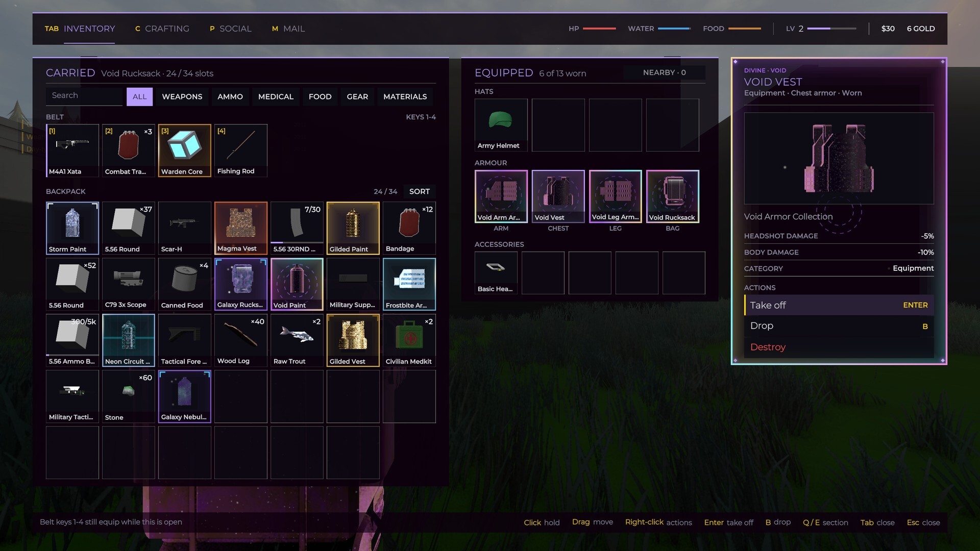Select the Neon Circuit item
The image size is (980, 551).
point(129,340)
